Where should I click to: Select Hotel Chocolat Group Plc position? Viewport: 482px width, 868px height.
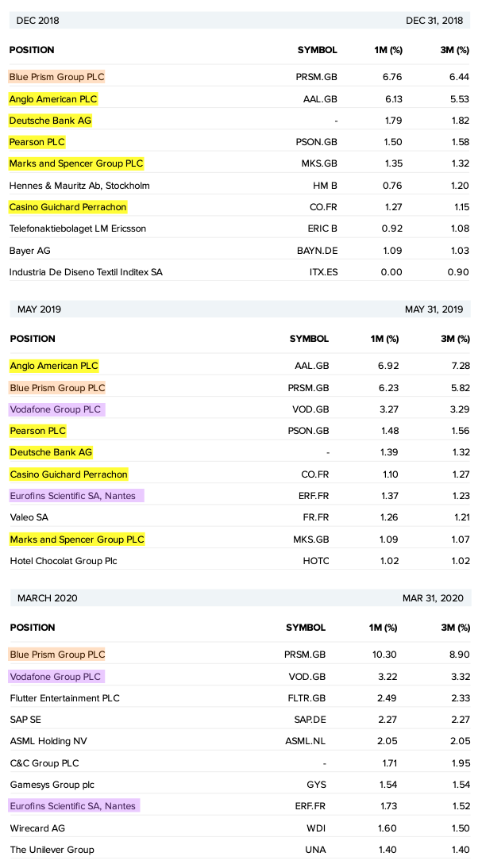pyautogui.click(x=64, y=561)
